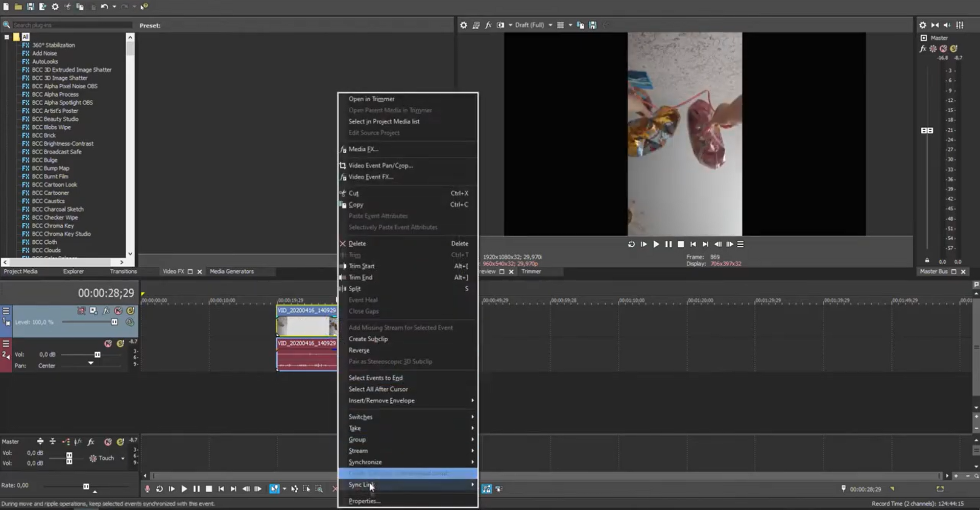Screen dimensions: 980x510
Task: Solo the video track 1
Action: (x=130, y=311)
